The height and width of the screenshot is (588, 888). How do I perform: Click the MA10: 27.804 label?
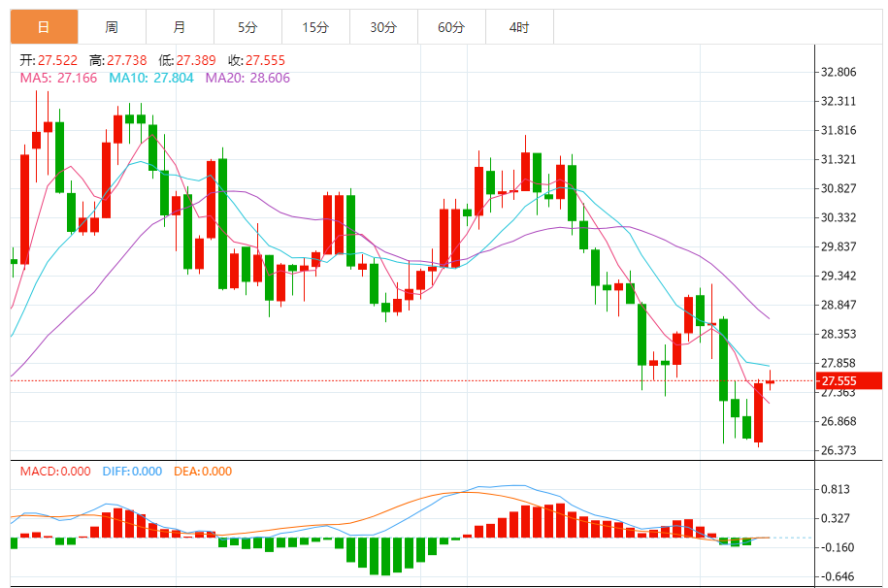[151, 78]
